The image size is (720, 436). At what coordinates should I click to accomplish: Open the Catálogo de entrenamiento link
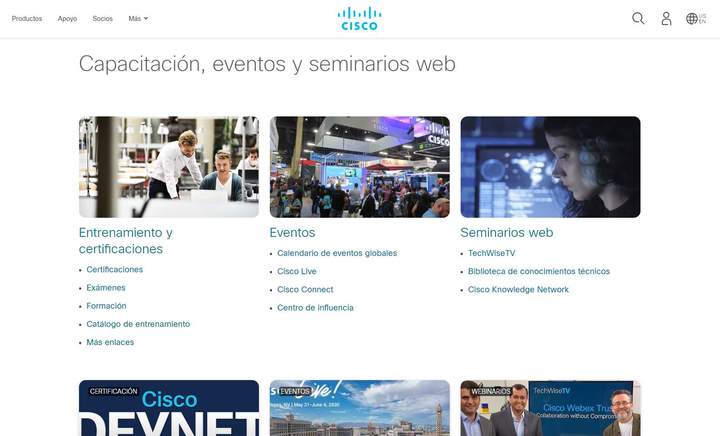[x=138, y=324]
